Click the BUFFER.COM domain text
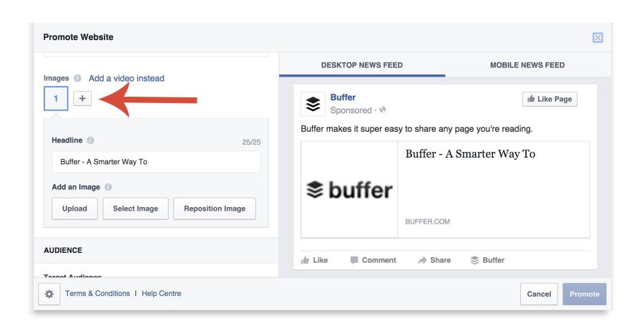The height and width of the screenshot is (326, 644). (x=428, y=221)
